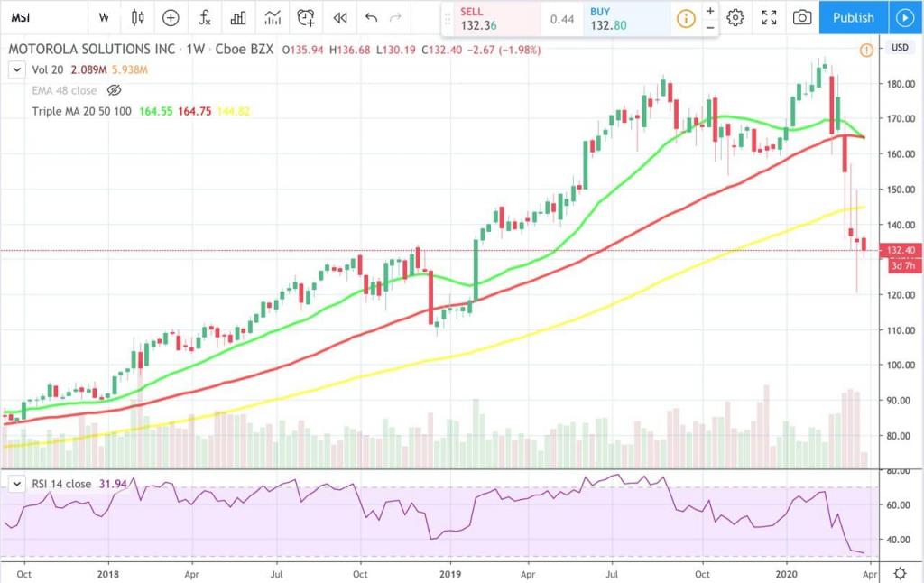The width and height of the screenshot is (924, 583).
Task: Open chart settings gear in top toolbar
Action: click(x=735, y=17)
